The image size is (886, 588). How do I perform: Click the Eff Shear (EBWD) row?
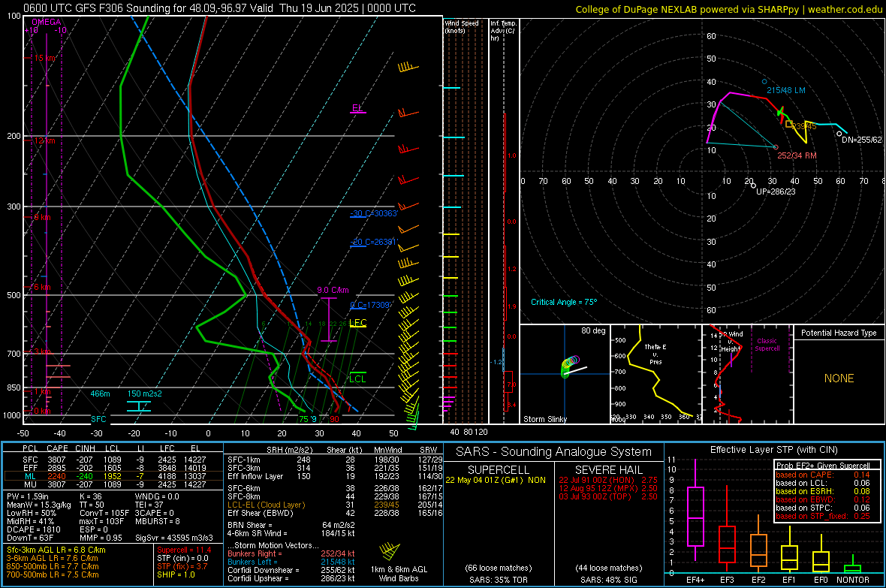click(x=335, y=514)
